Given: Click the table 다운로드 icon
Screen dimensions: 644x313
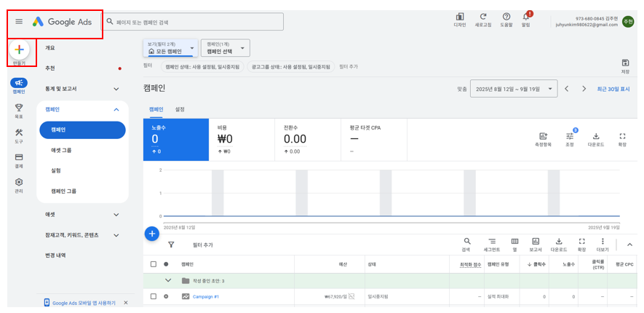Looking at the screenshot, I should click(x=559, y=241).
